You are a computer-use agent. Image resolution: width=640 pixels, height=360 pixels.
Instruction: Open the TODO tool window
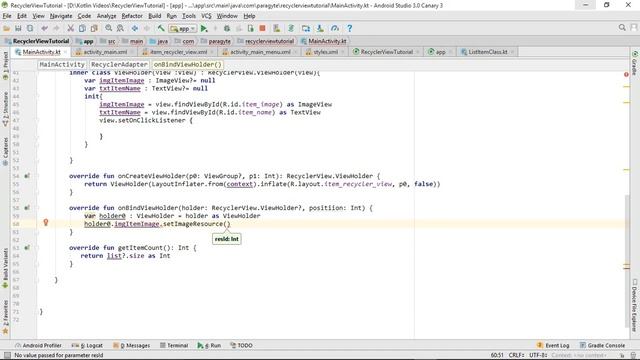[x=241, y=345]
